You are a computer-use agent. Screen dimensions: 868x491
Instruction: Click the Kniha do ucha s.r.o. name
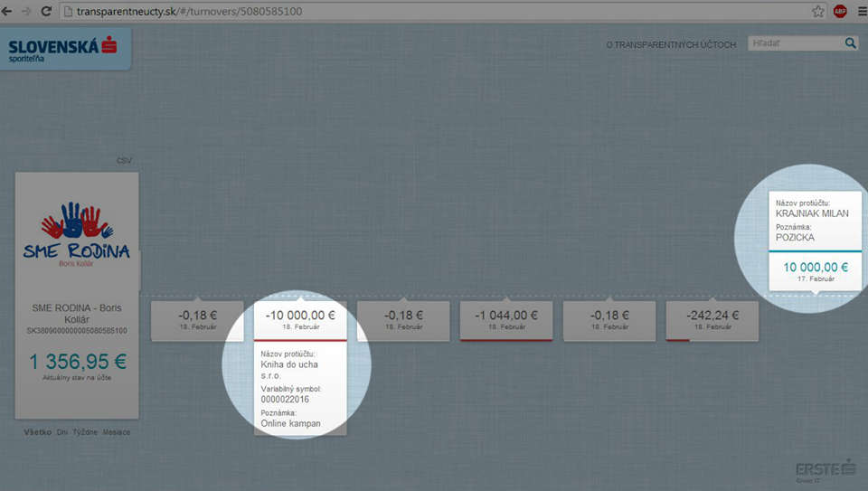tap(289, 370)
